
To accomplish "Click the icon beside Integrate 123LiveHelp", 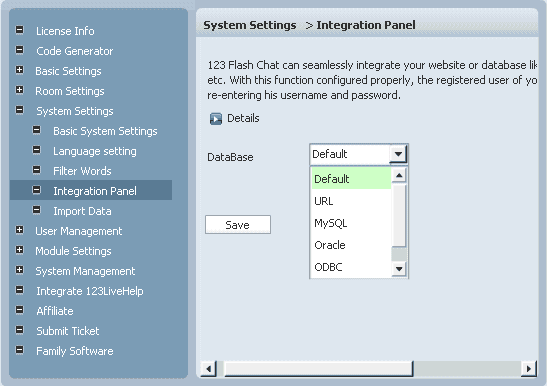I will pyautogui.click(x=20, y=290).
